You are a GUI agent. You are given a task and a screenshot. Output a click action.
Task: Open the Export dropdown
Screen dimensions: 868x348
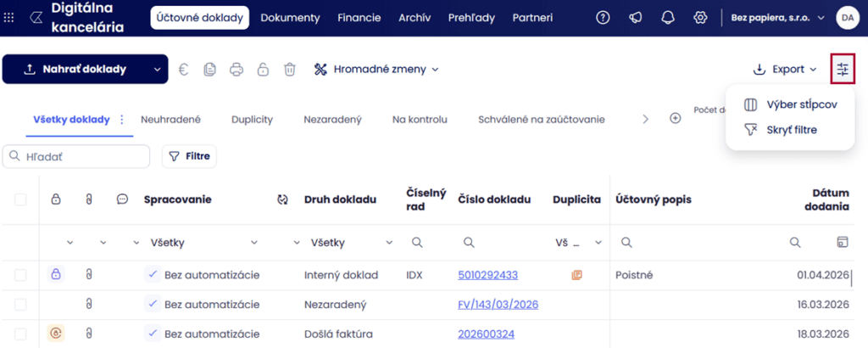pyautogui.click(x=785, y=70)
